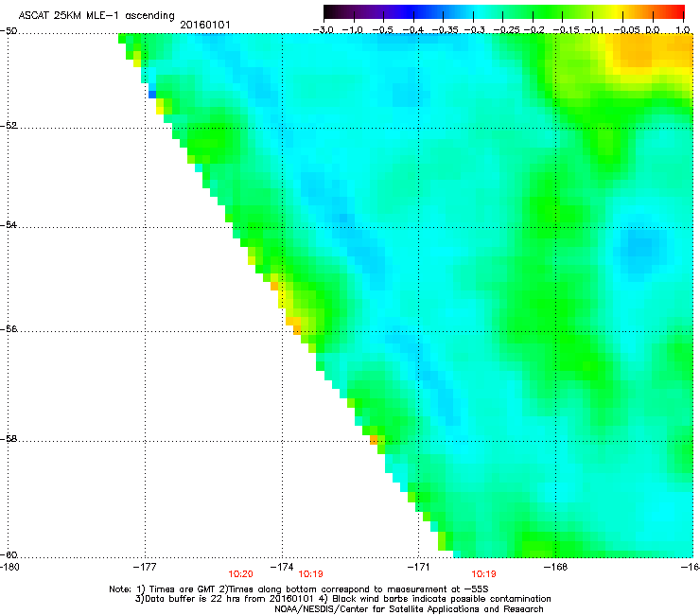Click the -0.15 colorbar label
This screenshot has width=700, height=615.
pos(566,30)
